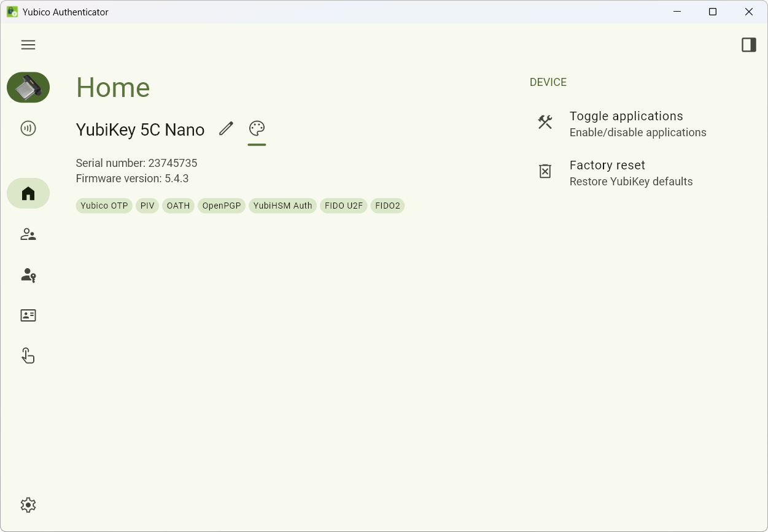
Task: Click the Home page heading
Action: pyautogui.click(x=113, y=88)
